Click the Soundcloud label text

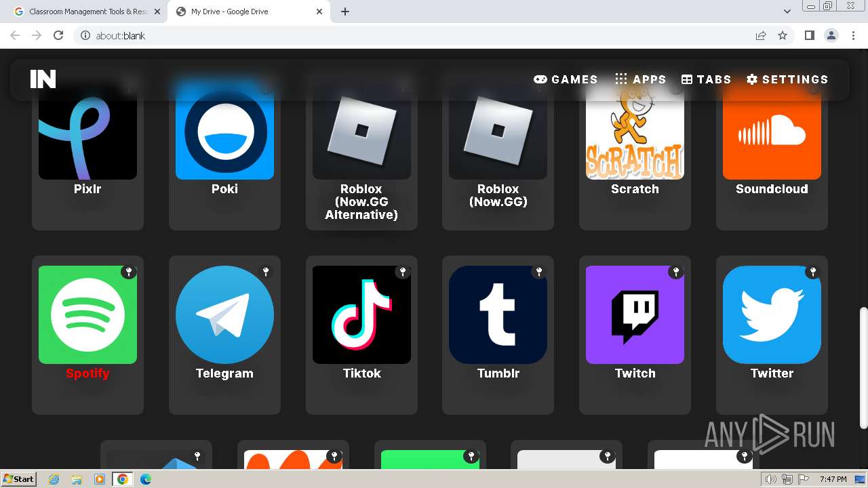point(772,189)
